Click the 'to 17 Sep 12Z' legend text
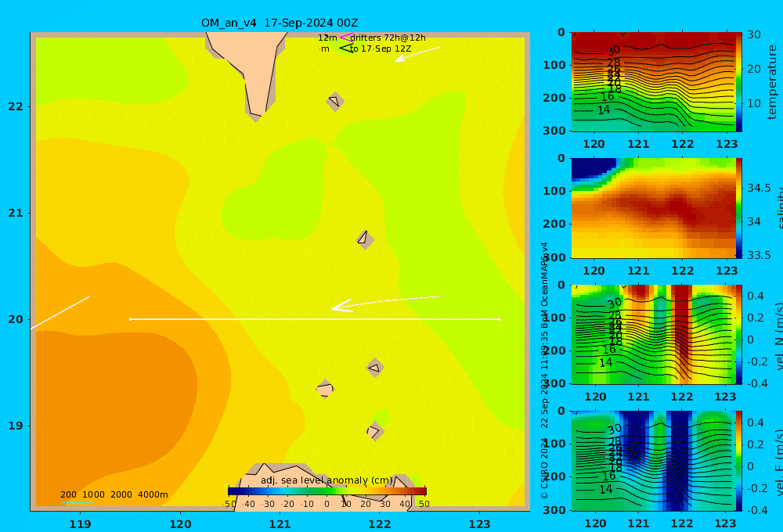 [381, 49]
